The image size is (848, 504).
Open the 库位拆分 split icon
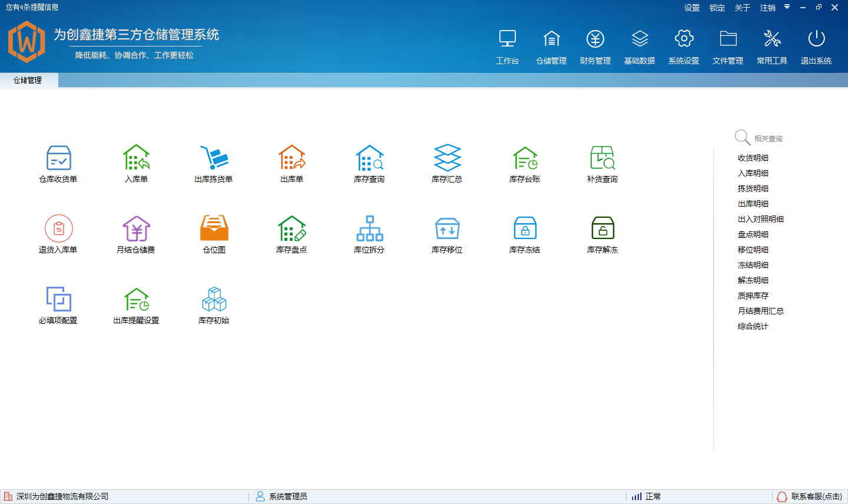370,228
